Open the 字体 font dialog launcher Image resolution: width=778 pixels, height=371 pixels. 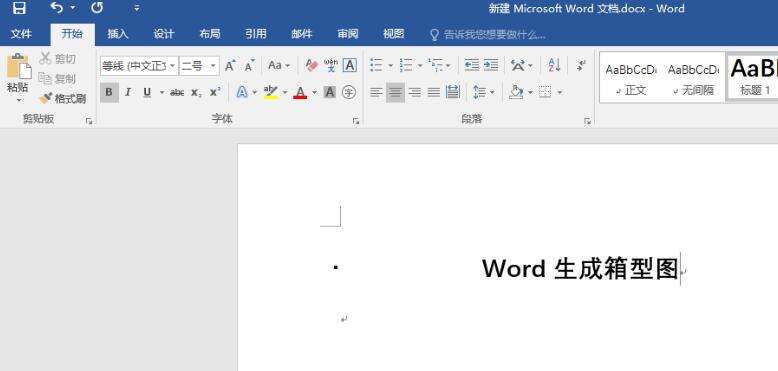[356, 121]
